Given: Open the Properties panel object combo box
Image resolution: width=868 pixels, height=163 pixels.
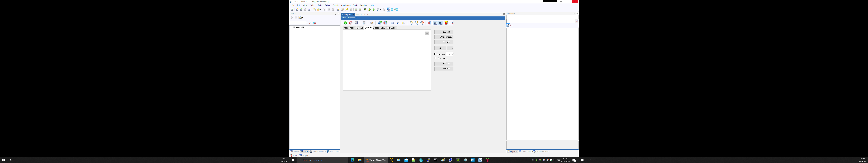Looking at the screenshot, I should (542, 17).
